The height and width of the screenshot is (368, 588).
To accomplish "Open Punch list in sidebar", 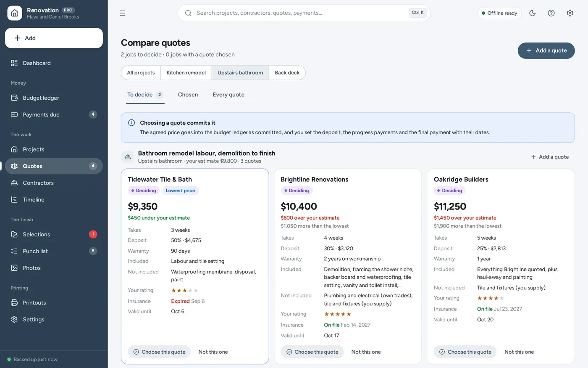I will click(54, 251).
